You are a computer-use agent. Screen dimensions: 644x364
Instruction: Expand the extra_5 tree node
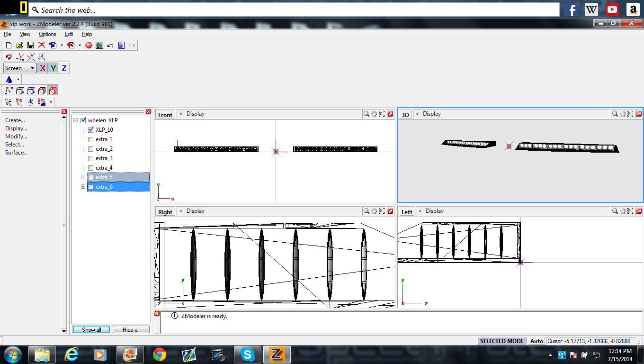coord(83,177)
